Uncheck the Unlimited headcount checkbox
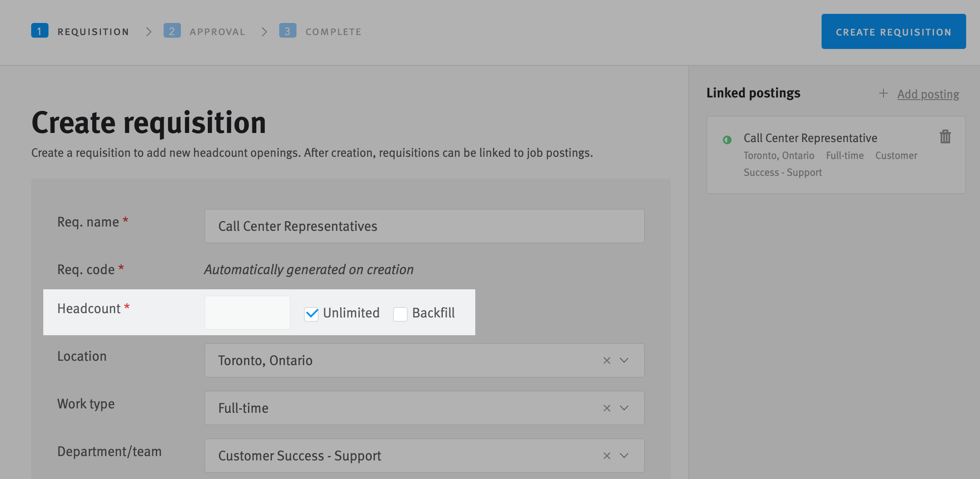The height and width of the screenshot is (479, 980). click(x=311, y=314)
